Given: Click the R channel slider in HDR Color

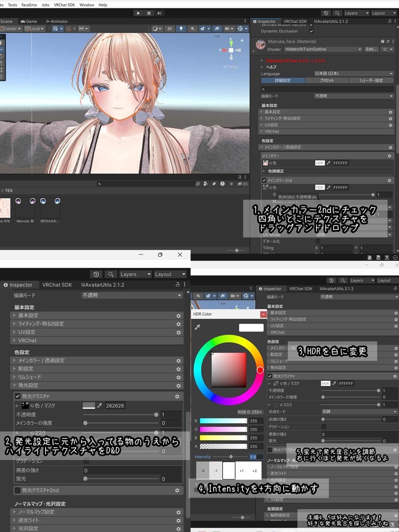Looking at the screenshot, I should pos(223,421).
